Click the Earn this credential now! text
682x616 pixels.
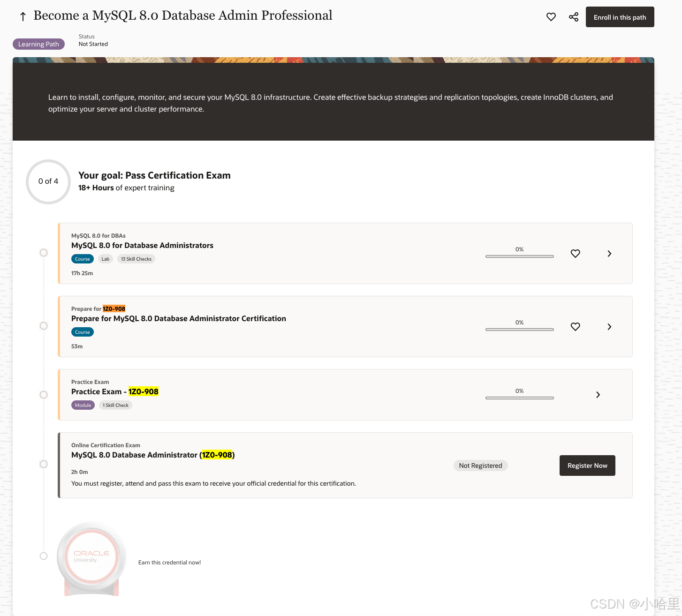click(x=169, y=563)
